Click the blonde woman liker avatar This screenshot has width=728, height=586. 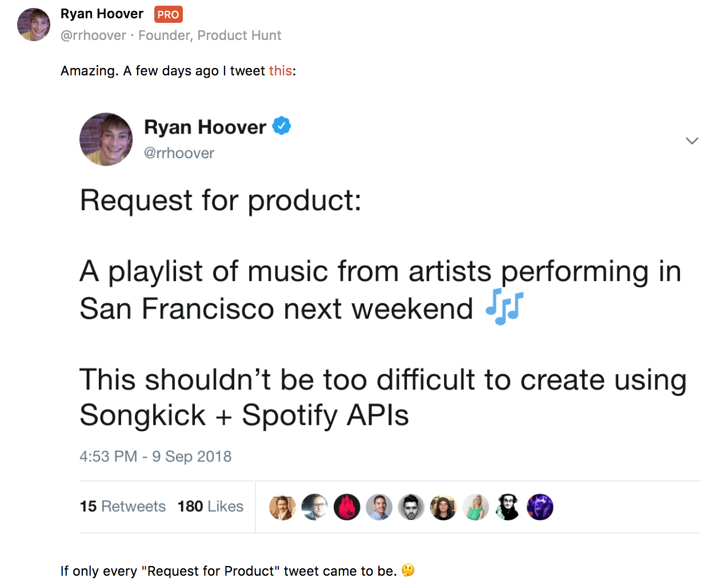coord(475,507)
